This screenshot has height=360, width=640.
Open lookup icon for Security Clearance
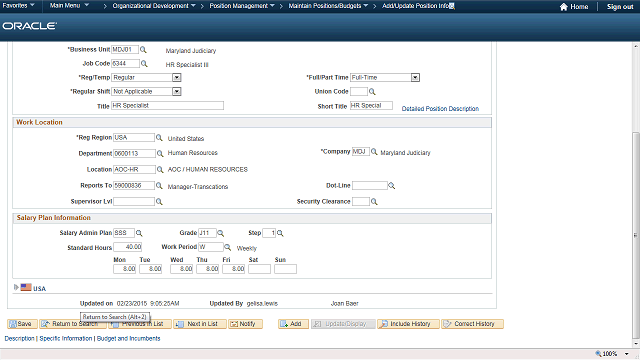(x=374, y=202)
